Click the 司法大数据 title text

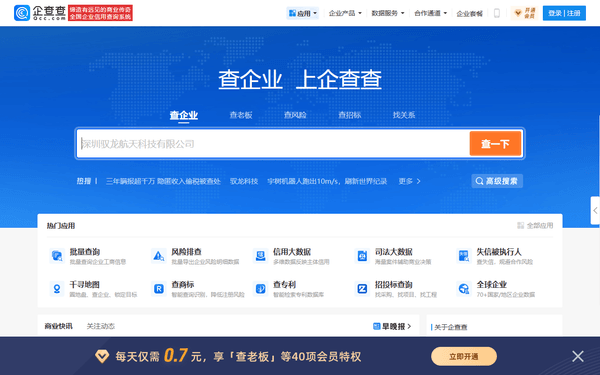(394, 252)
